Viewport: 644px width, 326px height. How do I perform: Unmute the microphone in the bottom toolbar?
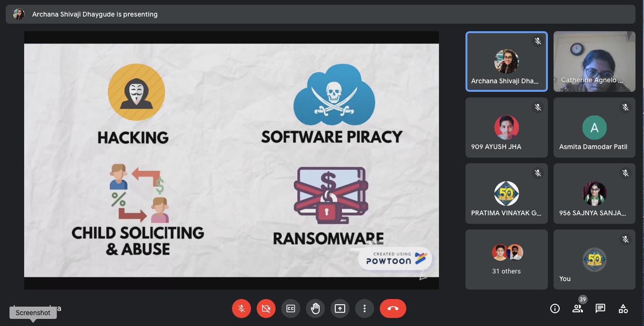241,309
